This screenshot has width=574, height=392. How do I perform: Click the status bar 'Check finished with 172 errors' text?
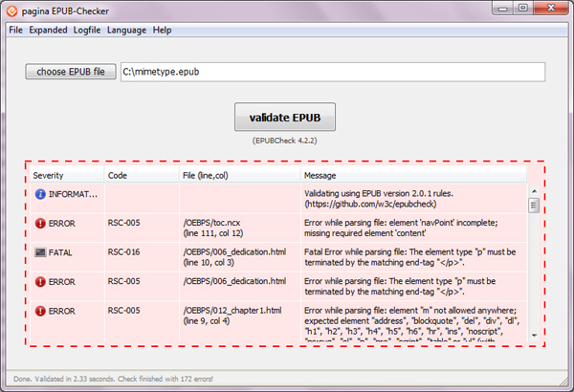coord(166,379)
